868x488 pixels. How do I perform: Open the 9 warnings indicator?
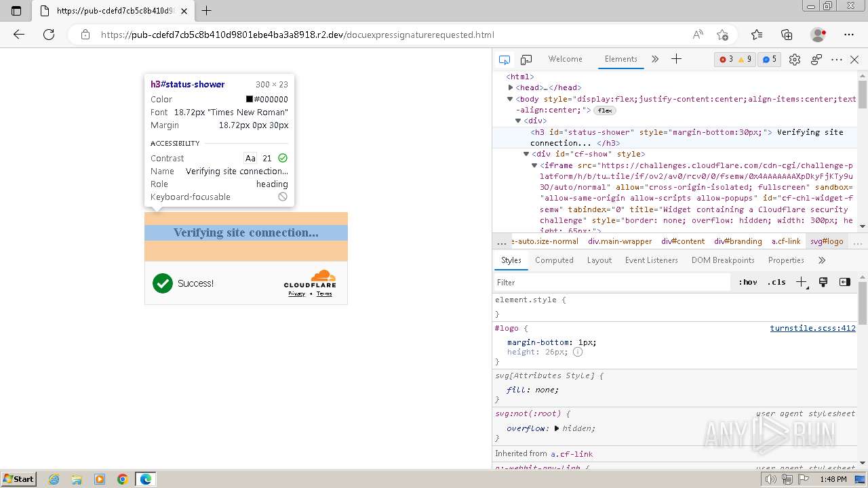[x=745, y=60]
